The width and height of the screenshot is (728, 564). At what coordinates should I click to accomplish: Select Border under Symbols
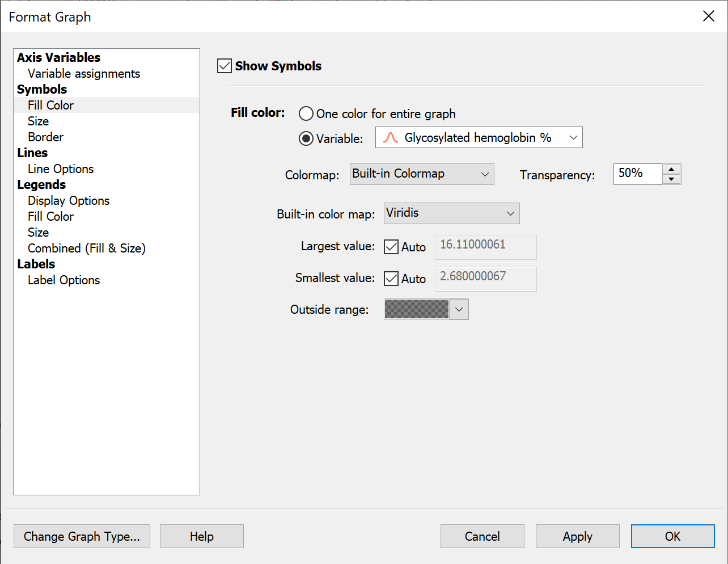[45, 137]
